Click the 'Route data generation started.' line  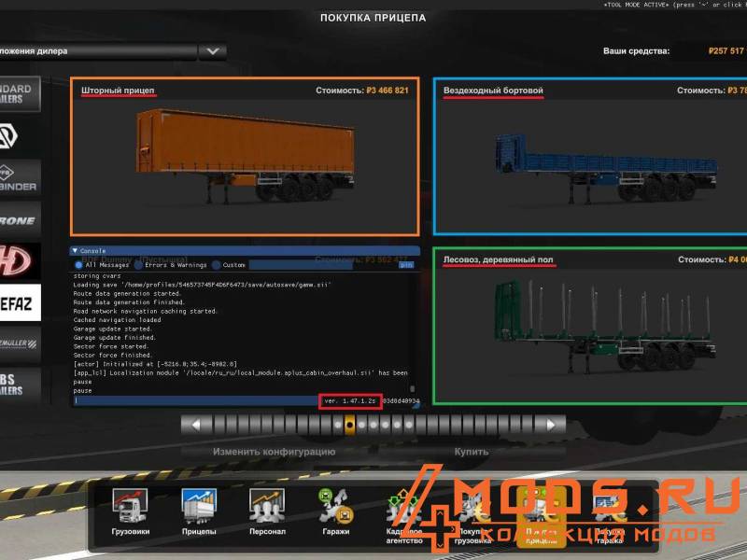tap(127, 294)
